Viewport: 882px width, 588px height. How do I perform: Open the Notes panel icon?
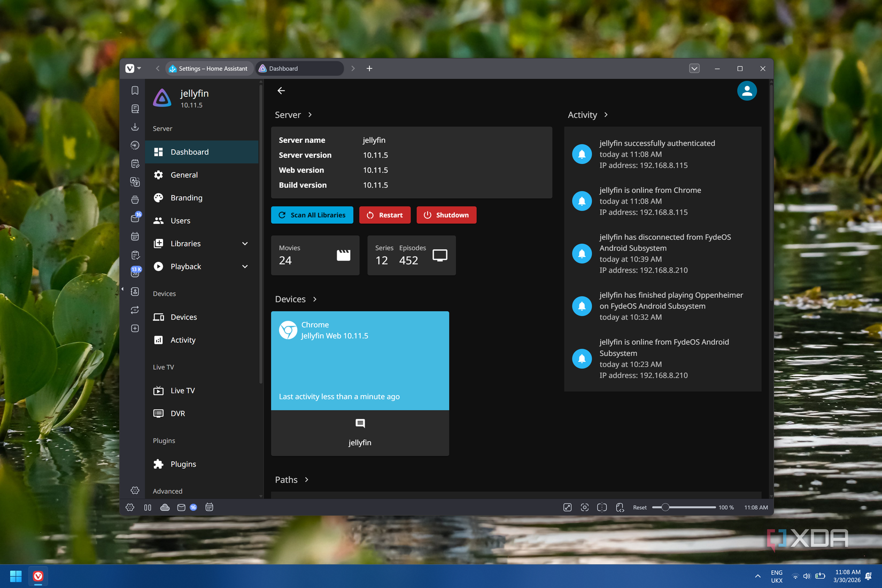135,163
